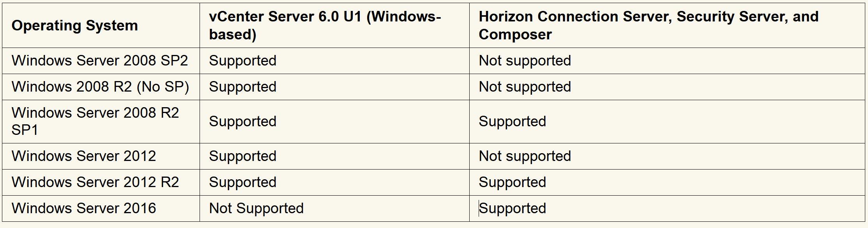Image resolution: width=868 pixels, height=228 pixels.
Task: Click Horizon status for Windows 2008 R2 (No SP)
Action: (525, 87)
